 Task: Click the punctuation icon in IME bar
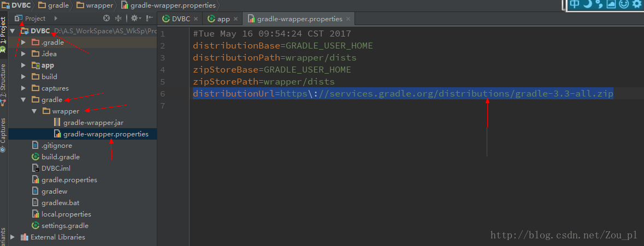click(599, 4)
